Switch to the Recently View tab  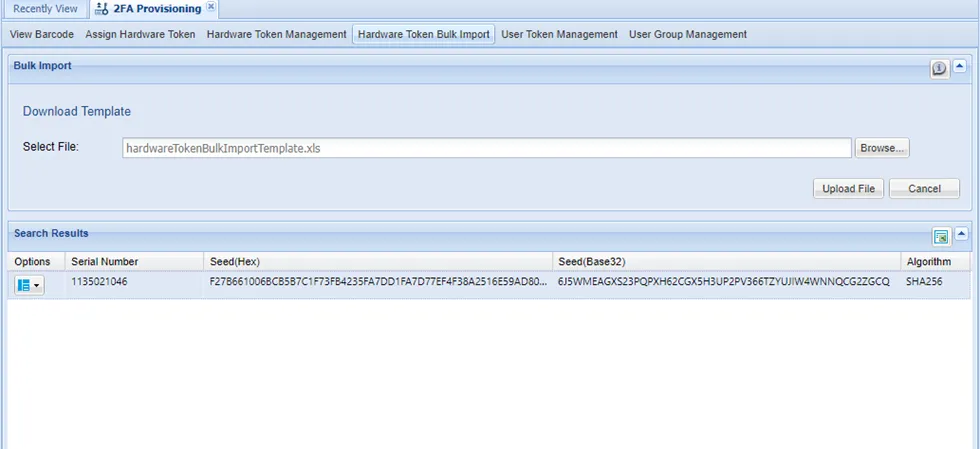[x=45, y=9]
